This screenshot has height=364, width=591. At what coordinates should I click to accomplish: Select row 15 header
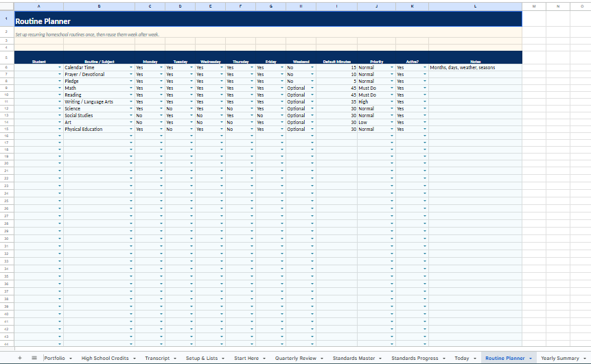(6, 129)
